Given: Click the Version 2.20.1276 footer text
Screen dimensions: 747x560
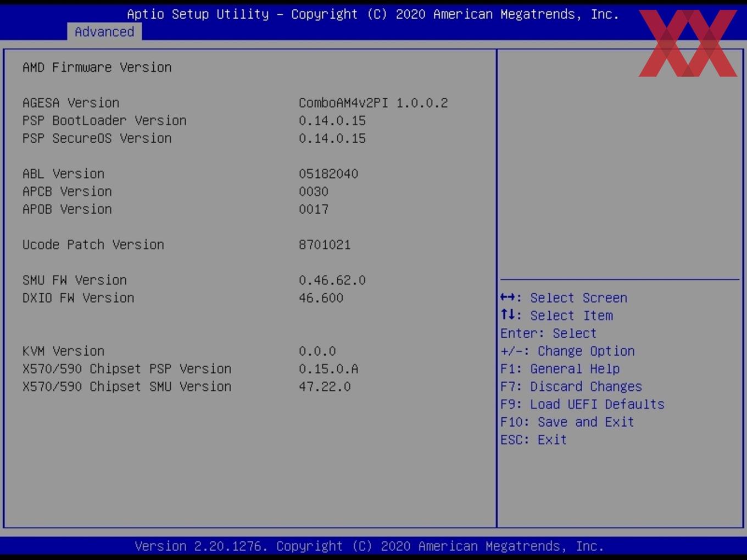Looking at the screenshot, I should 369,546.
